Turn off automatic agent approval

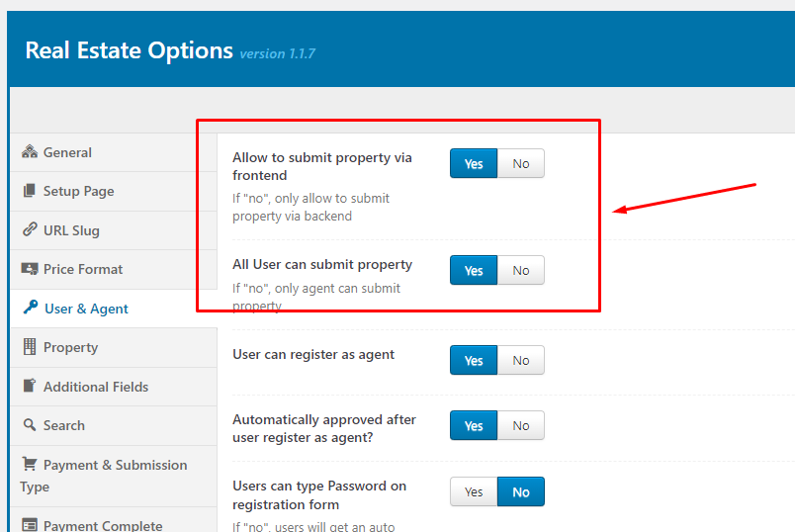(521, 426)
